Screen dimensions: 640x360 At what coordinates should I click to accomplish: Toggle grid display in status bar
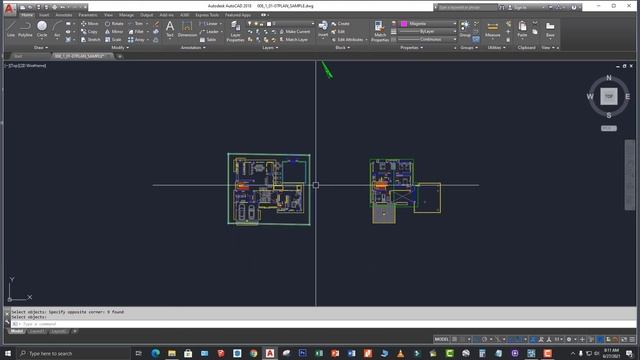point(454,339)
